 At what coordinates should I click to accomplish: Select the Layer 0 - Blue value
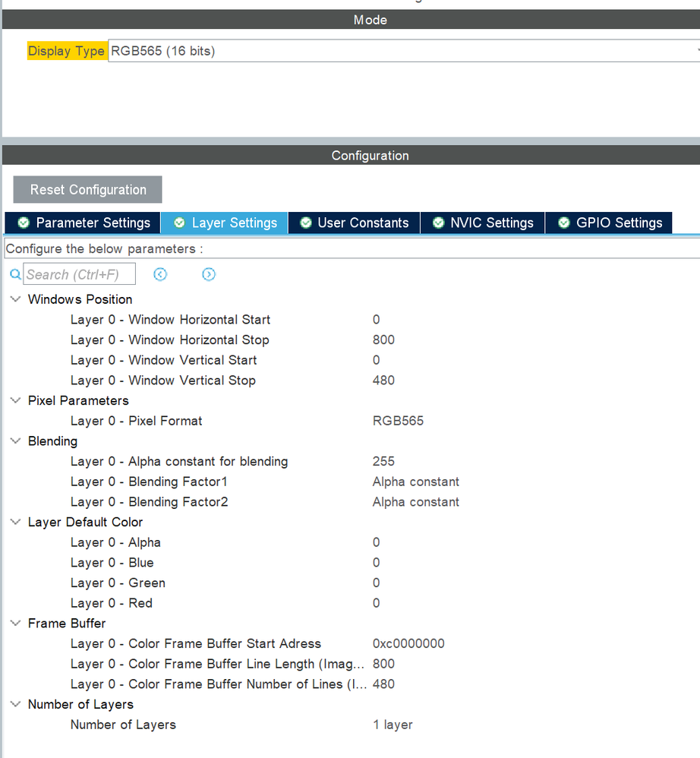click(x=377, y=563)
